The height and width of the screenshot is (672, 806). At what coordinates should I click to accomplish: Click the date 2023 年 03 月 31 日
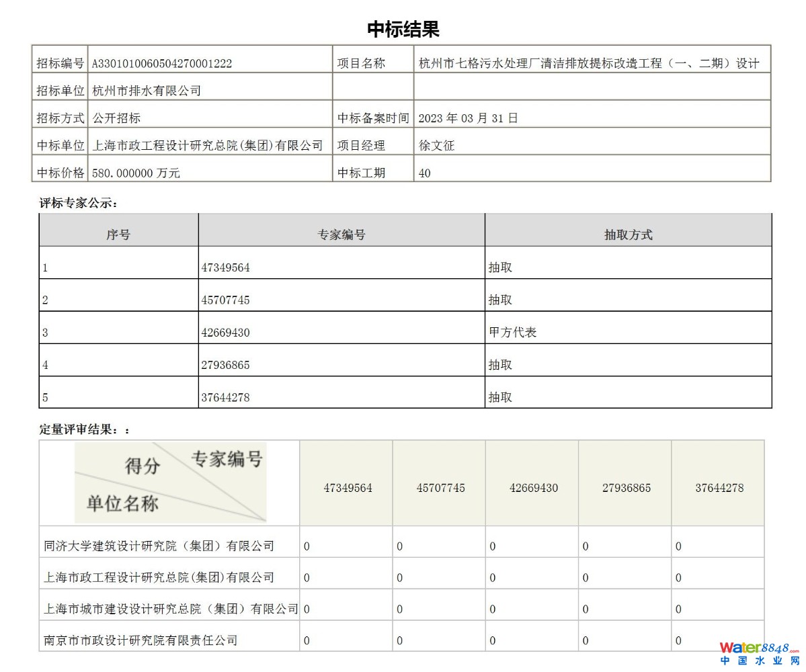pyautogui.click(x=468, y=118)
